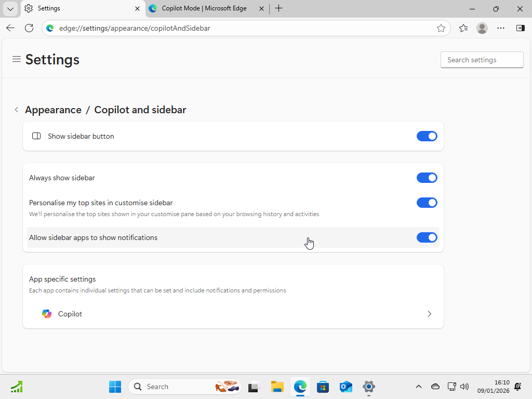Click the Settings hamburger menu icon
Screen dimensions: 532x399
(16, 59)
